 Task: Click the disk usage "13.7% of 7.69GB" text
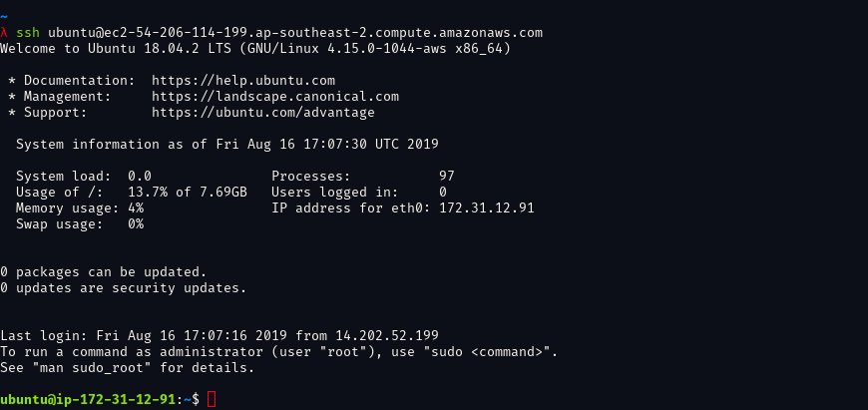point(188,192)
